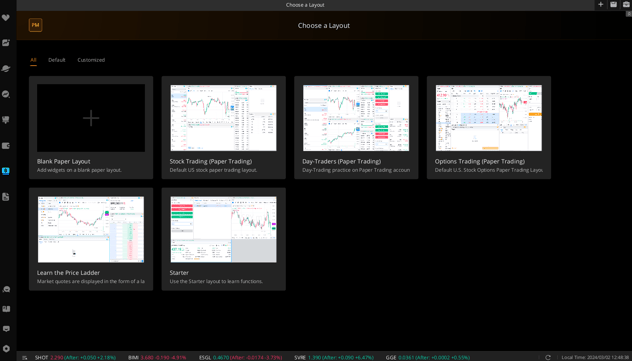Open the feedback message icon in sidebar
632x361 pixels.
point(6,329)
